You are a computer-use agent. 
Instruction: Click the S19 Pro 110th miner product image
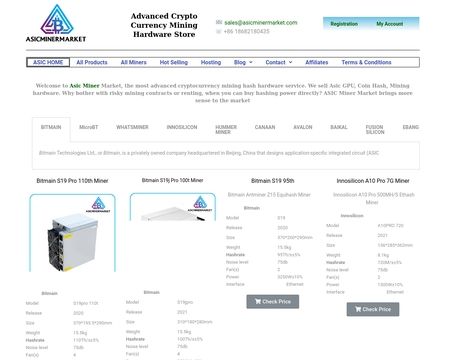(x=72, y=233)
